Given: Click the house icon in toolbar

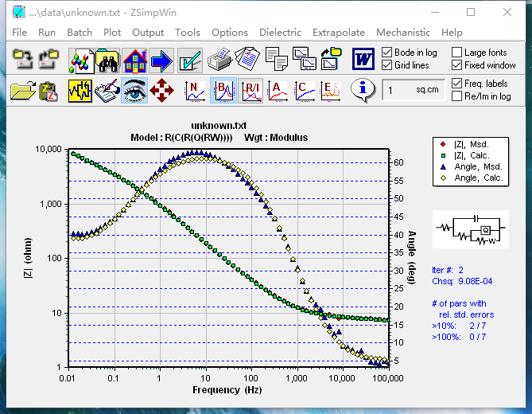Looking at the screenshot, I should tap(134, 60).
